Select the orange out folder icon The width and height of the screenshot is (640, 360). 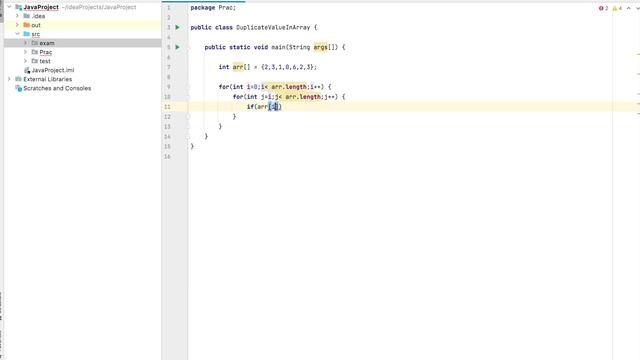(27, 25)
